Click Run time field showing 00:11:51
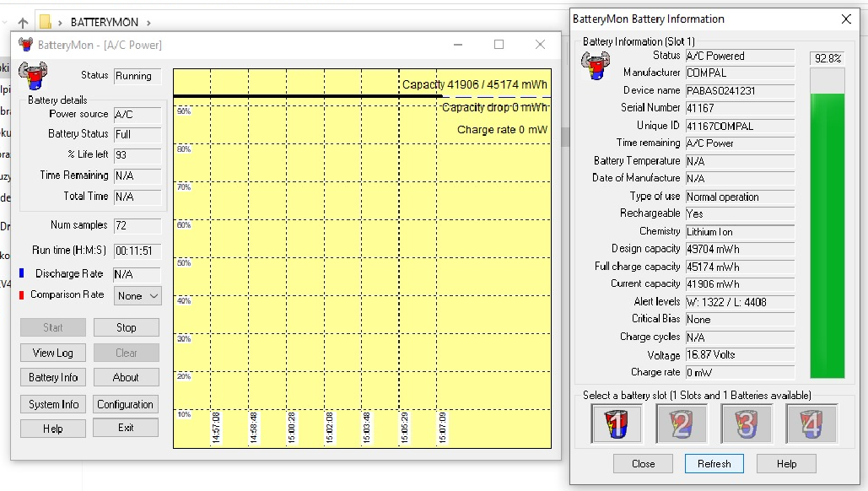868x491 pixels. click(137, 251)
